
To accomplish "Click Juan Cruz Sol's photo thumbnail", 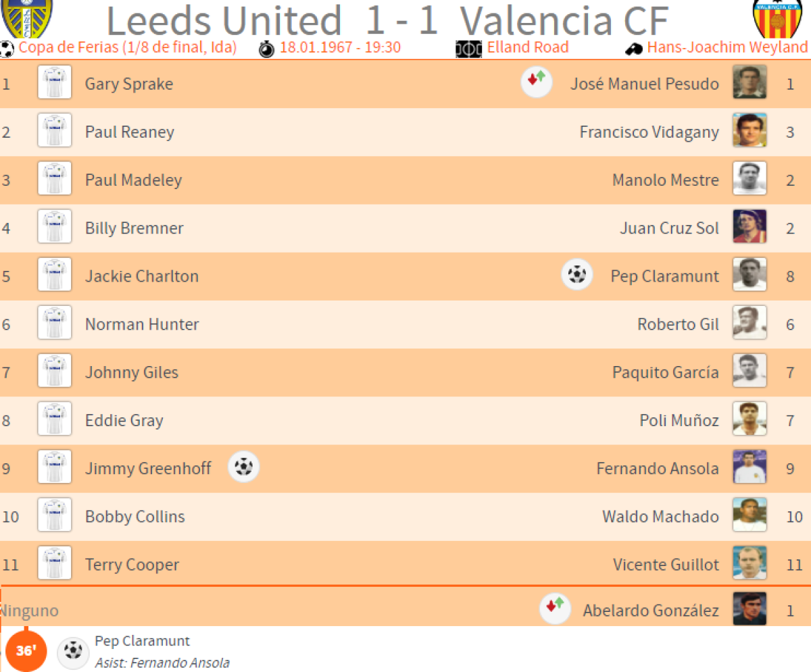I will (x=749, y=228).
